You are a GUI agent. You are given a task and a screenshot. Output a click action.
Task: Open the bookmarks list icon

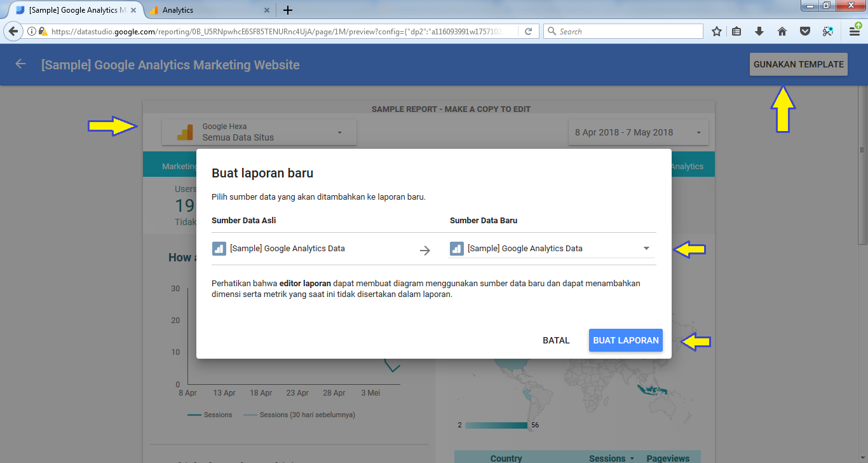(737, 31)
